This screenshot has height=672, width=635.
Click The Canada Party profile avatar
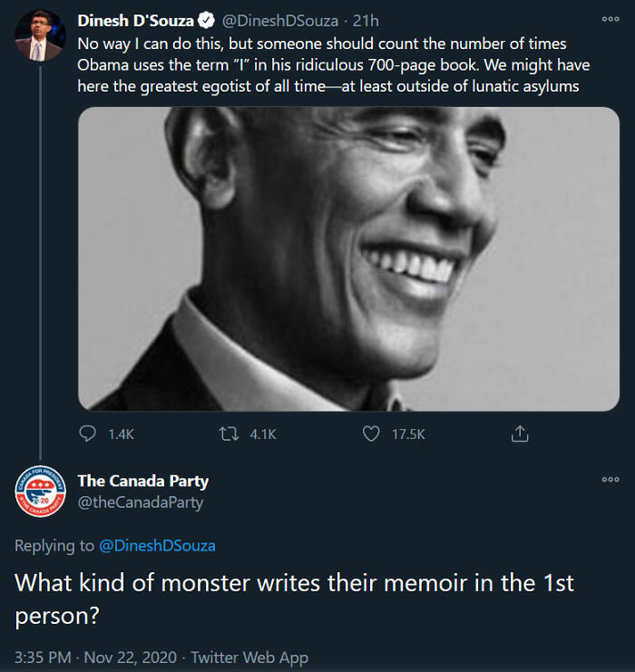click(x=40, y=493)
